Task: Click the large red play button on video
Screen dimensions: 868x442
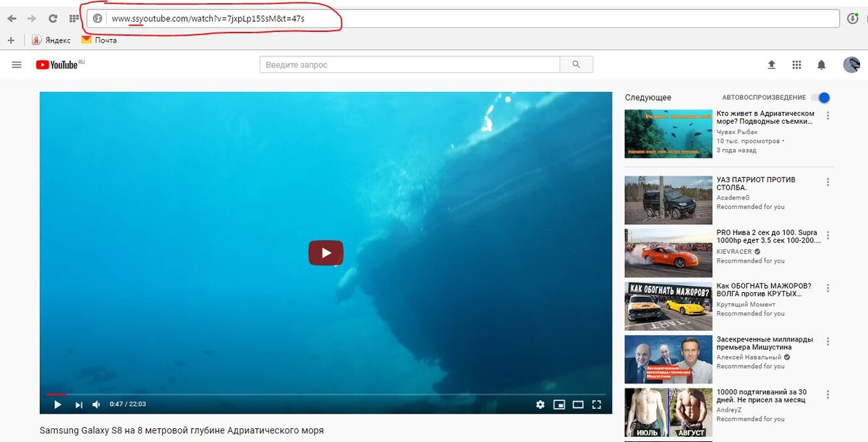Action: [x=325, y=252]
